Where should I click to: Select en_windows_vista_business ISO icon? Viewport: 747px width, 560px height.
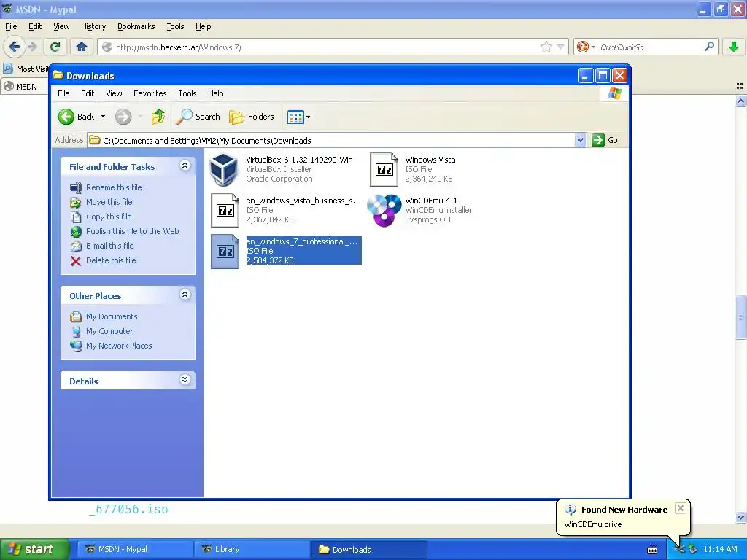225,211
